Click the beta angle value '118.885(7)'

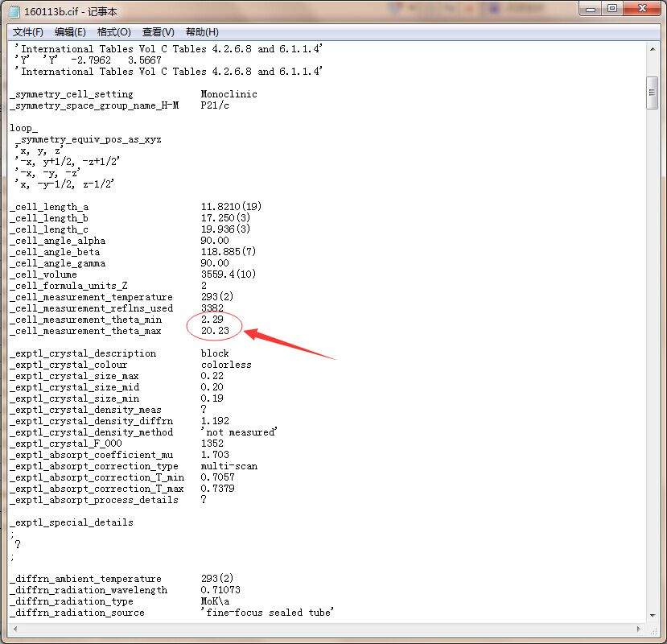point(229,251)
